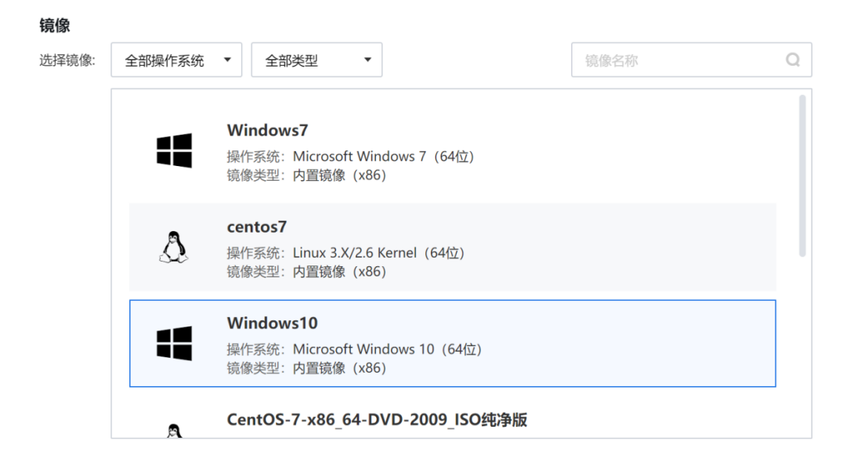Click the Windows10 title text

point(273,323)
